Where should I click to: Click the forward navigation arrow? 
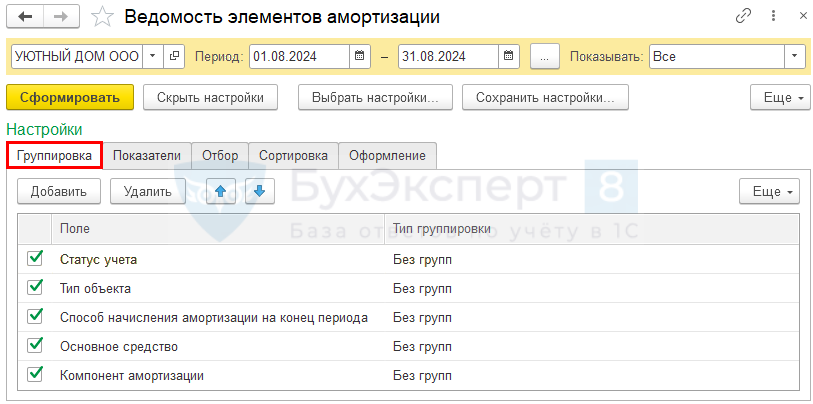59,17
